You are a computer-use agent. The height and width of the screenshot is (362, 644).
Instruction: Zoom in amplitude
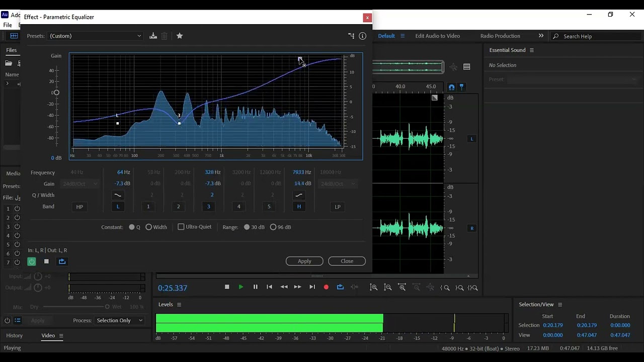click(x=373, y=288)
